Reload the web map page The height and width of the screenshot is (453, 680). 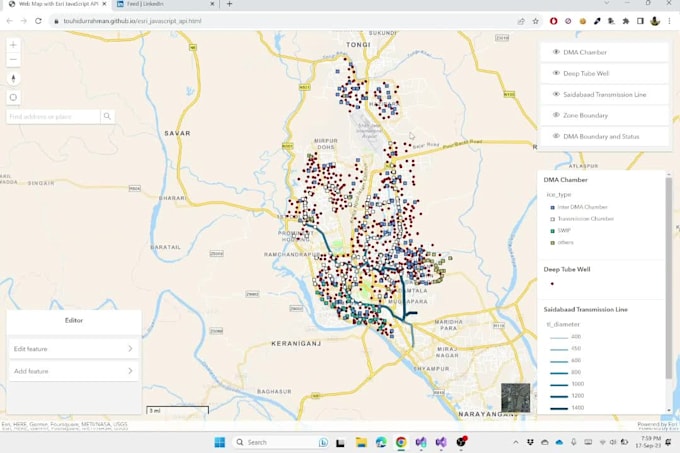(x=38, y=20)
